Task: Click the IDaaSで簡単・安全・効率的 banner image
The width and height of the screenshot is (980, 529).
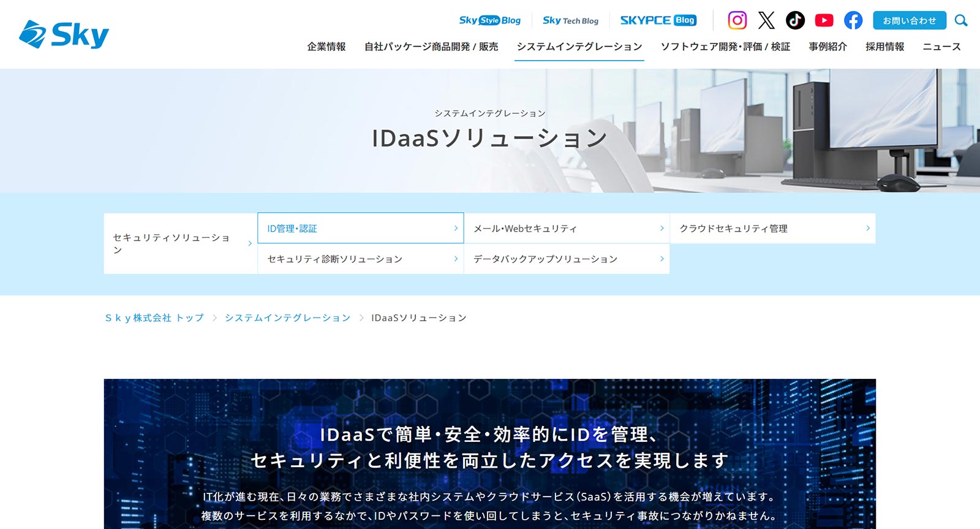Action: (x=490, y=454)
